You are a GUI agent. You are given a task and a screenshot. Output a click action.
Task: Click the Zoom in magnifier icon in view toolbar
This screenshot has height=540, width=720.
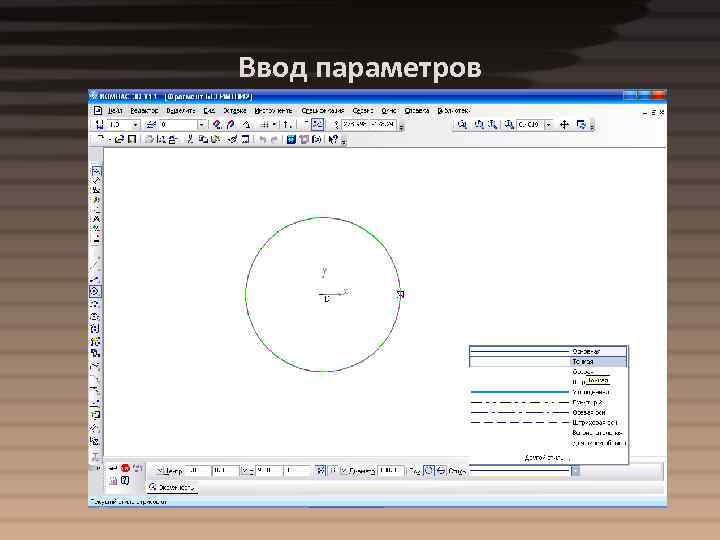pyautogui.click(x=479, y=124)
